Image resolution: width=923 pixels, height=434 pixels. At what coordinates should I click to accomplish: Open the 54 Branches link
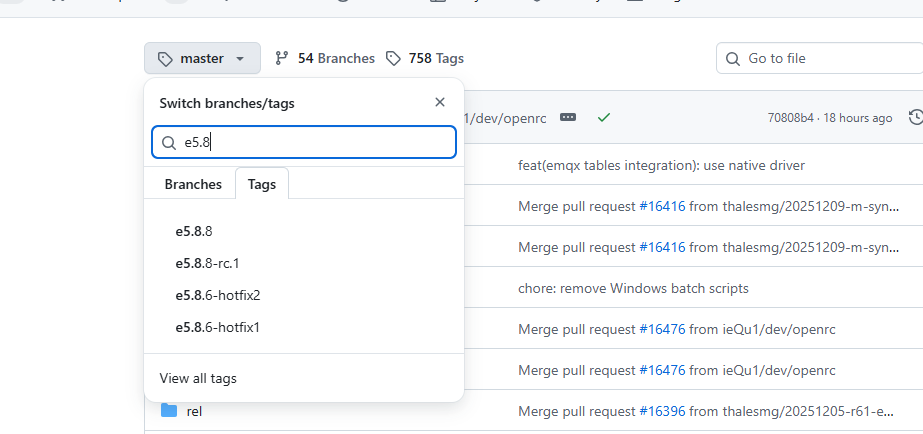[x=325, y=58]
